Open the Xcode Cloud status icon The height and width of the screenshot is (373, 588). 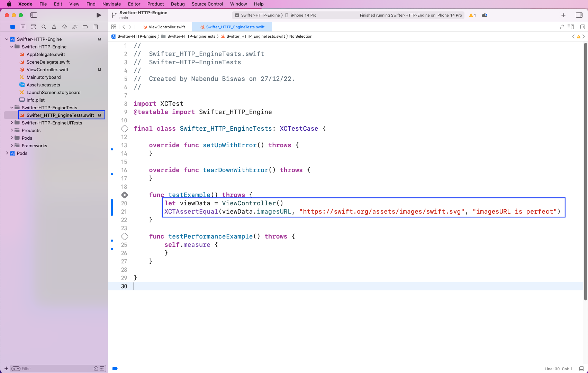(x=485, y=15)
